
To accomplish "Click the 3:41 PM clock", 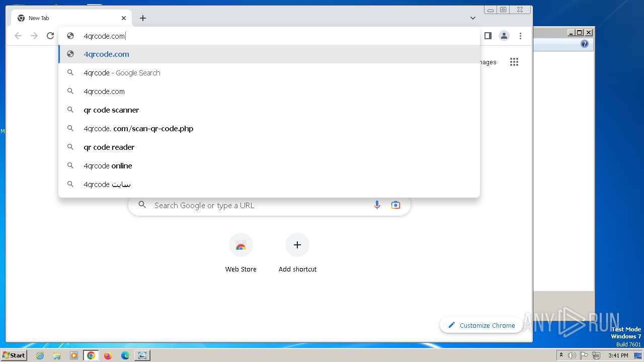I will pos(618,355).
